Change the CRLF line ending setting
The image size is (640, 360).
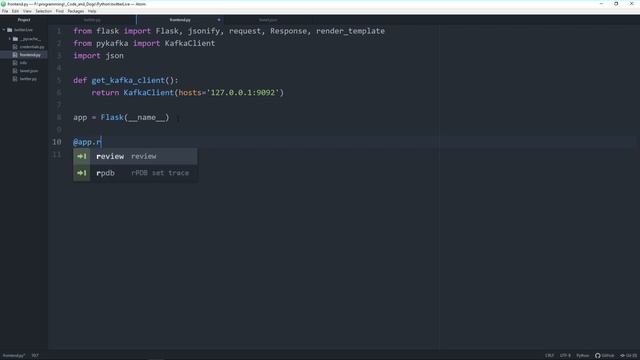(549, 356)
